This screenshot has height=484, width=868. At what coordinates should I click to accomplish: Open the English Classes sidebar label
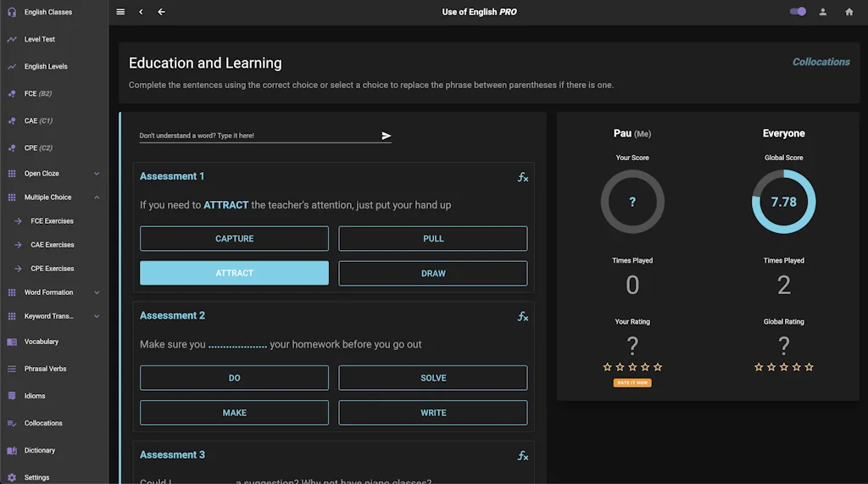(48, 12)
